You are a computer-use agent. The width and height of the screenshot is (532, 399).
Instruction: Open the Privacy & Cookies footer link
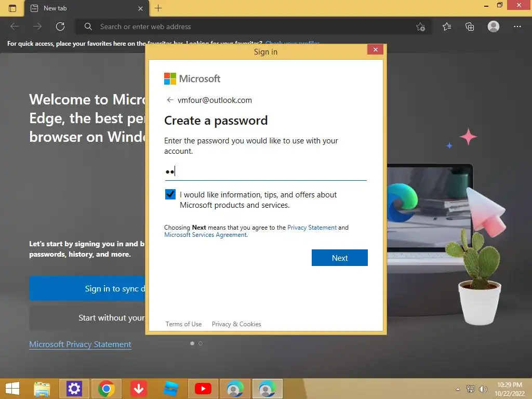pos(236,324)
